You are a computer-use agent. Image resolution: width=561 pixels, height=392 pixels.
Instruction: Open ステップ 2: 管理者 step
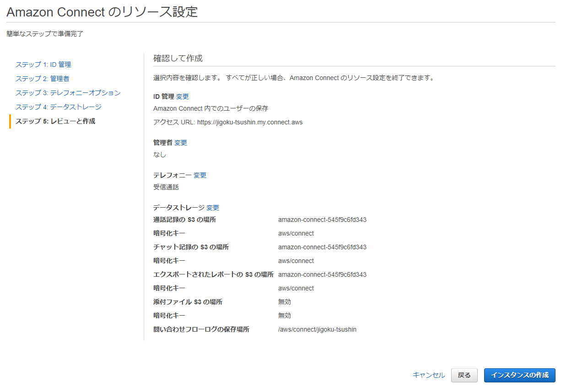pos(42,79)
